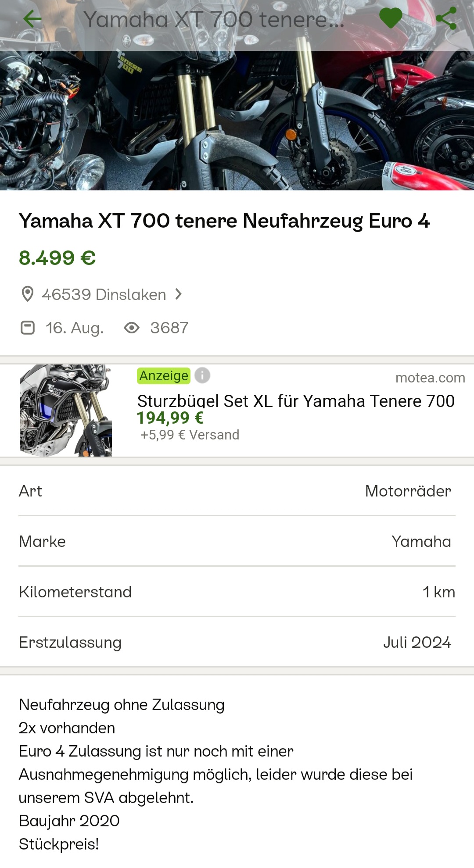Screen dimensions: 474x868
Task: Tap the 194,99 € ad price
Action: (x=170, y=418)
